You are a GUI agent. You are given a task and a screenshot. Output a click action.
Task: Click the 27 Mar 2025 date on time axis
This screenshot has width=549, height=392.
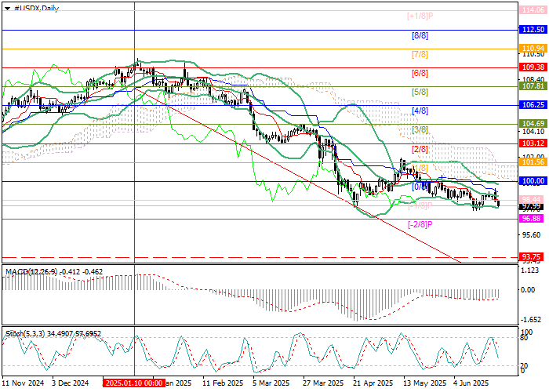(323, 383)
